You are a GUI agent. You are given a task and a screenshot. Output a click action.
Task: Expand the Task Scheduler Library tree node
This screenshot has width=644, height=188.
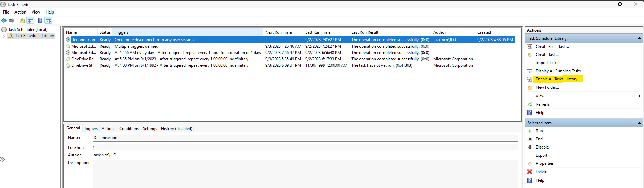point(4,36)
